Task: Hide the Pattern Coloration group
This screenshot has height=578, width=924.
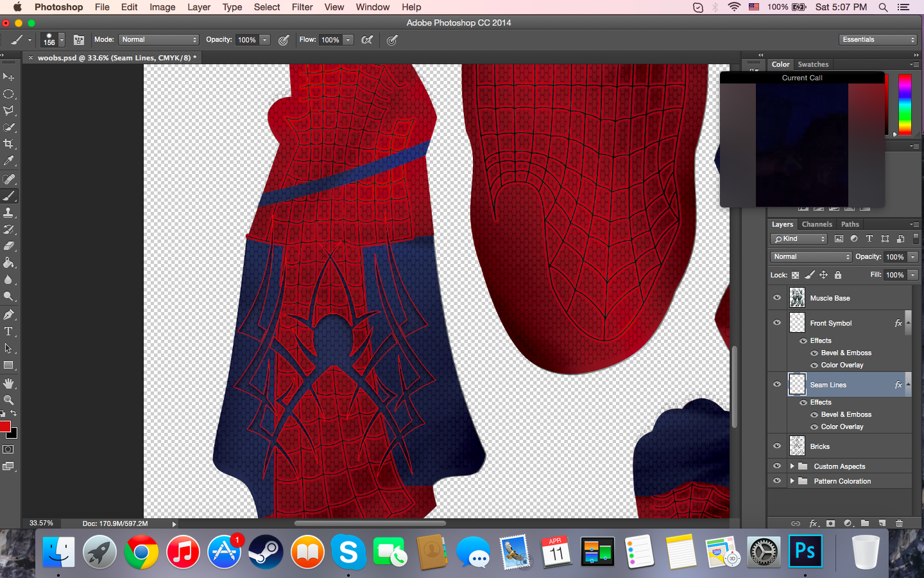Action: pyautogui.click(x=777, y=481)
